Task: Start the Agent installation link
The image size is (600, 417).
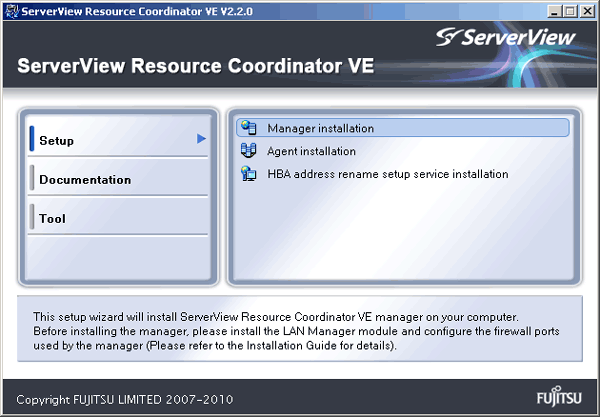Action: [x=311, y=151]
